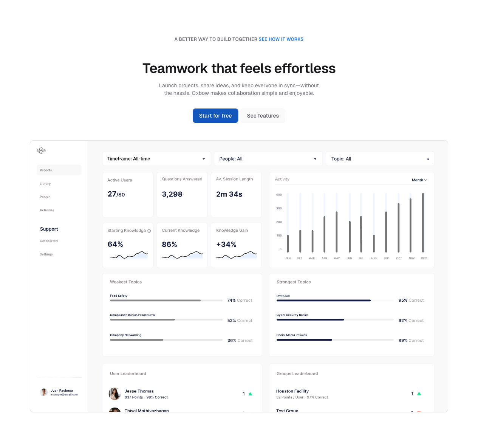Click the Food Safety progress bar
The height and width of the screenshot is (448, 478).
[166, 301]
